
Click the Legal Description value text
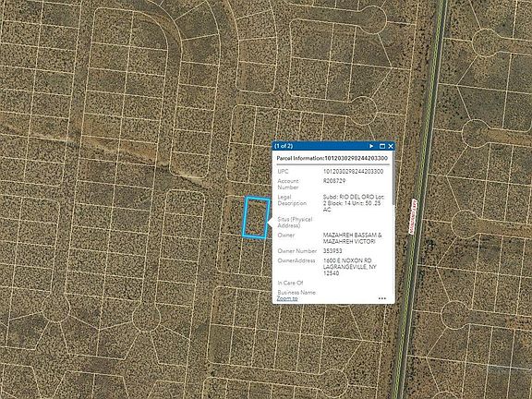354,203
